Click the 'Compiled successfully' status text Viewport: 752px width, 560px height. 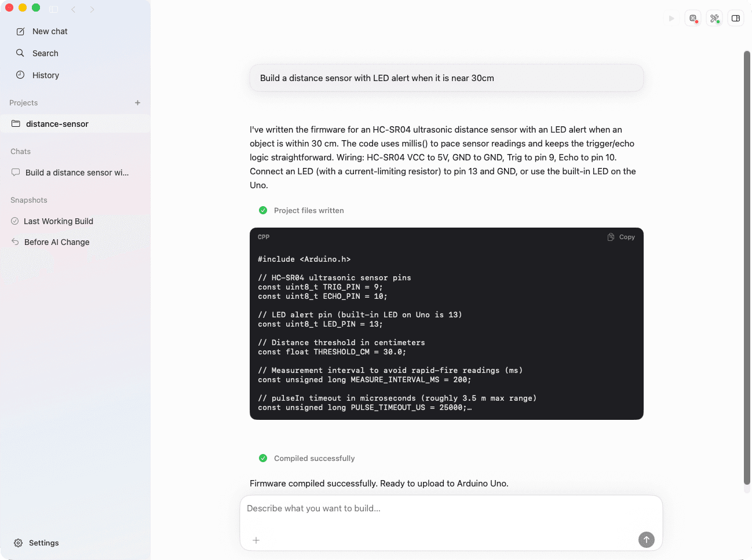click(x=314, y=458)
